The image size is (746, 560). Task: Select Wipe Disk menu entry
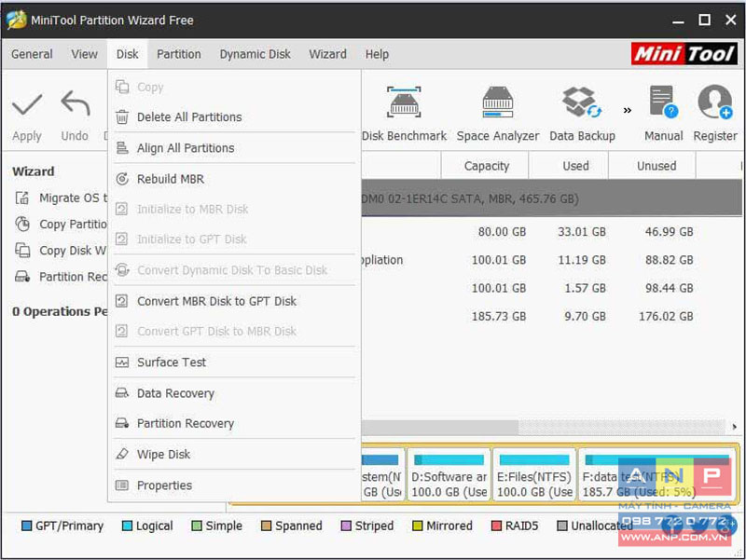[234, 454]
